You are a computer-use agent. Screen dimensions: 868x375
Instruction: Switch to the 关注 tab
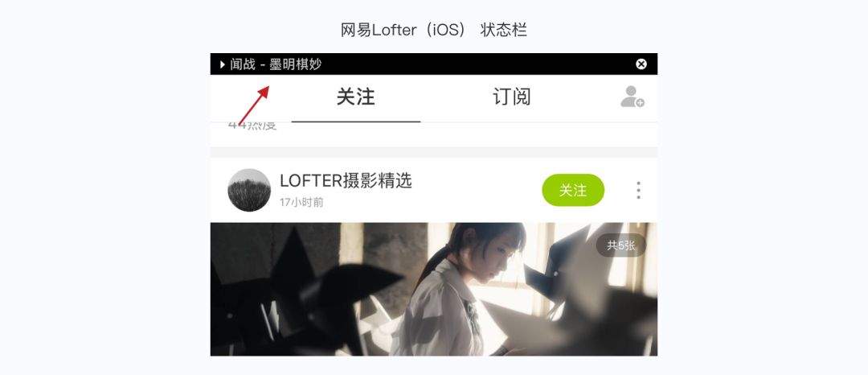[x=356, y=97]
